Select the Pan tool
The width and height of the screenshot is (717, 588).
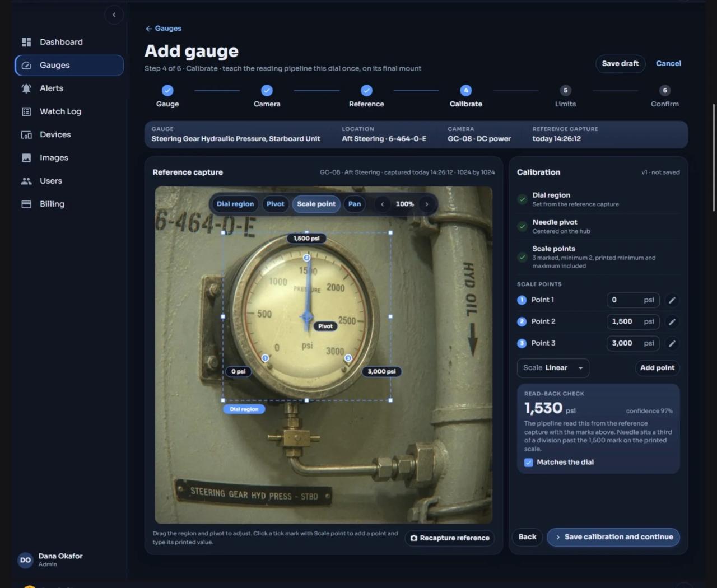(x=355, y=204)
